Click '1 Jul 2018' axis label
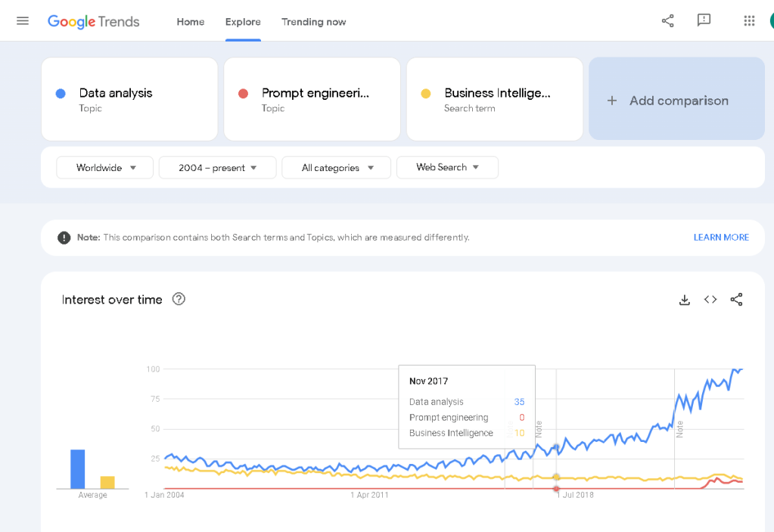774x532 pixels. pyautogui.click(x=575, y=495)
